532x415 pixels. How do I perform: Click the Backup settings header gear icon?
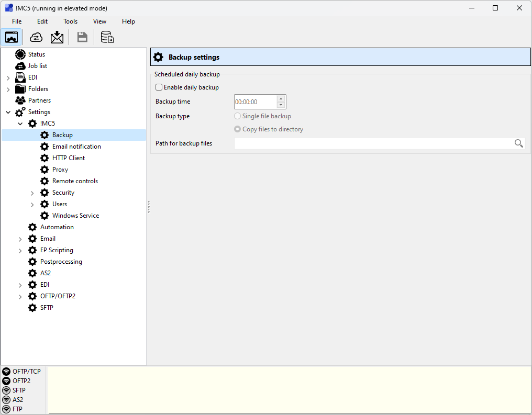(x=158, y=57)
